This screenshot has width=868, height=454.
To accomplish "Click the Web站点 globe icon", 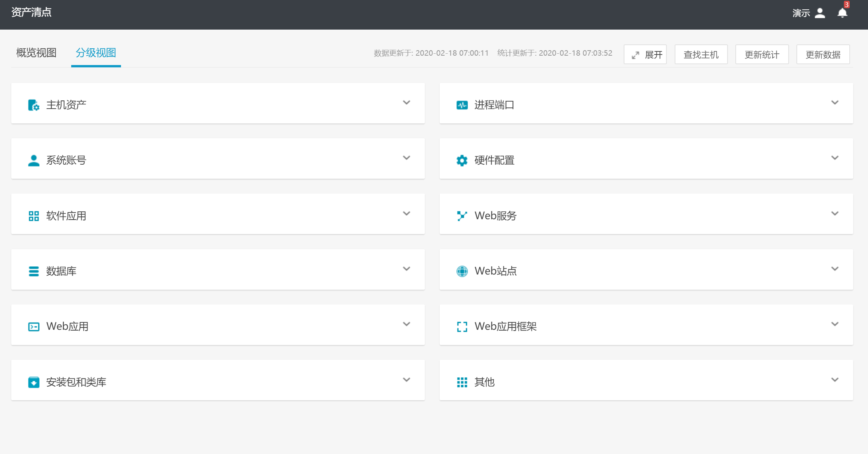I will (462, 271).
